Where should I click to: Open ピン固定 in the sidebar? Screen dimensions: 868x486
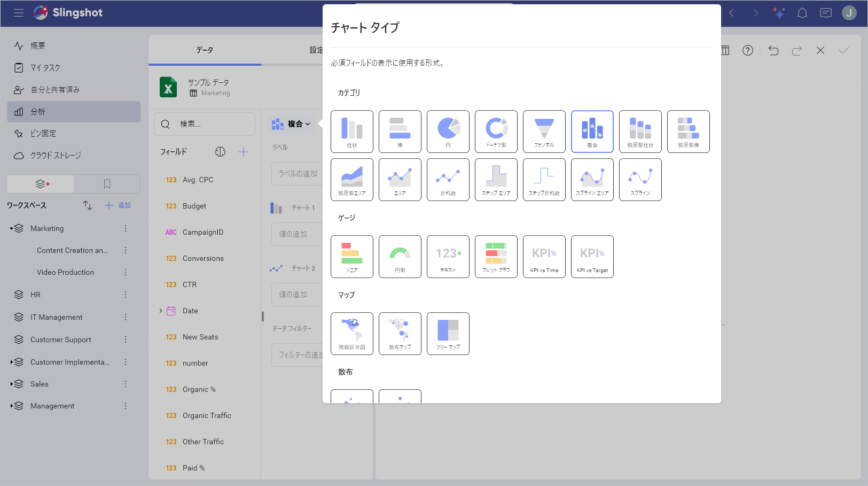[74, 134]
